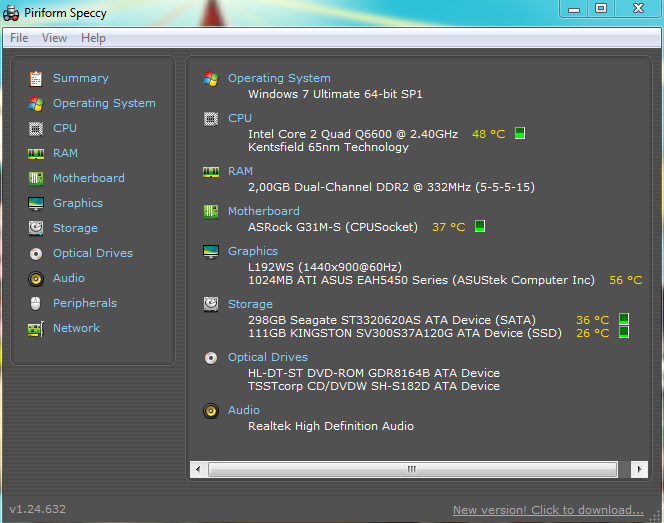The height and width of the screenshot is (523, 664).
Task: Click the horizontal scrollbar right arrow
Action: (x=639, y=469)
